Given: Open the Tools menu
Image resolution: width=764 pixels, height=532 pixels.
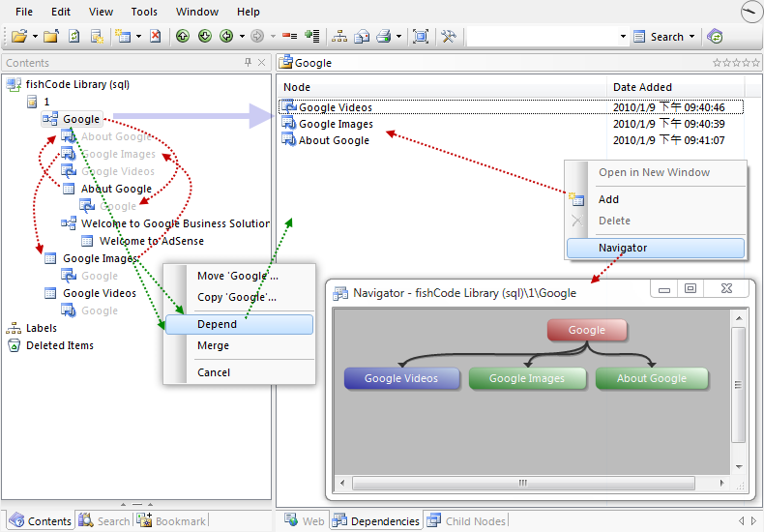Looking at the screenshot, I should (144, 12).
